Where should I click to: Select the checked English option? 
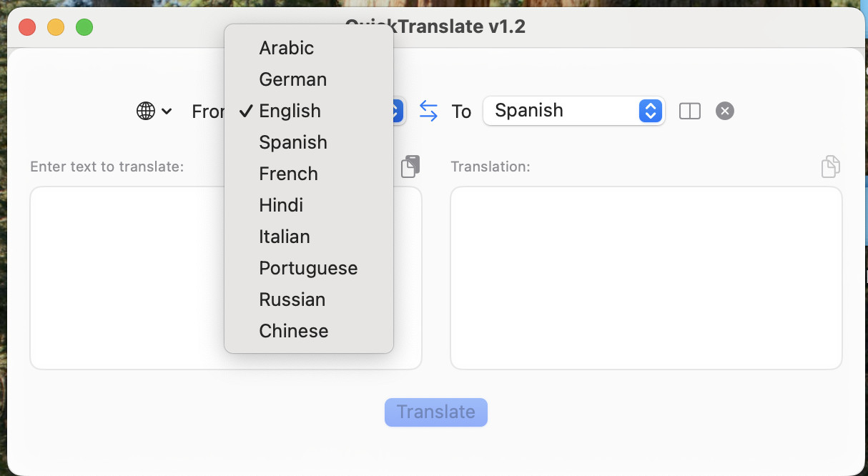tap(290, 111)
